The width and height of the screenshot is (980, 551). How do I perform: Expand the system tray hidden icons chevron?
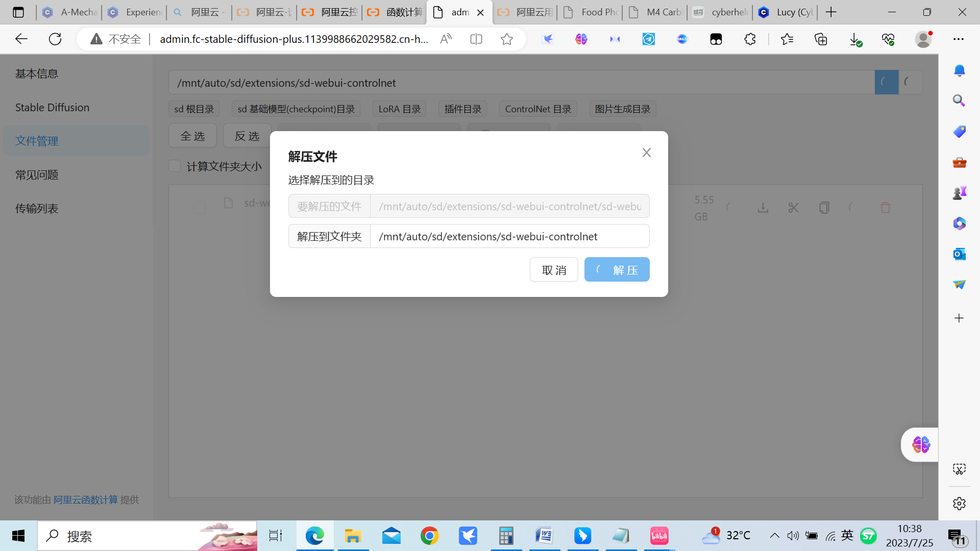tap(774, 535)
